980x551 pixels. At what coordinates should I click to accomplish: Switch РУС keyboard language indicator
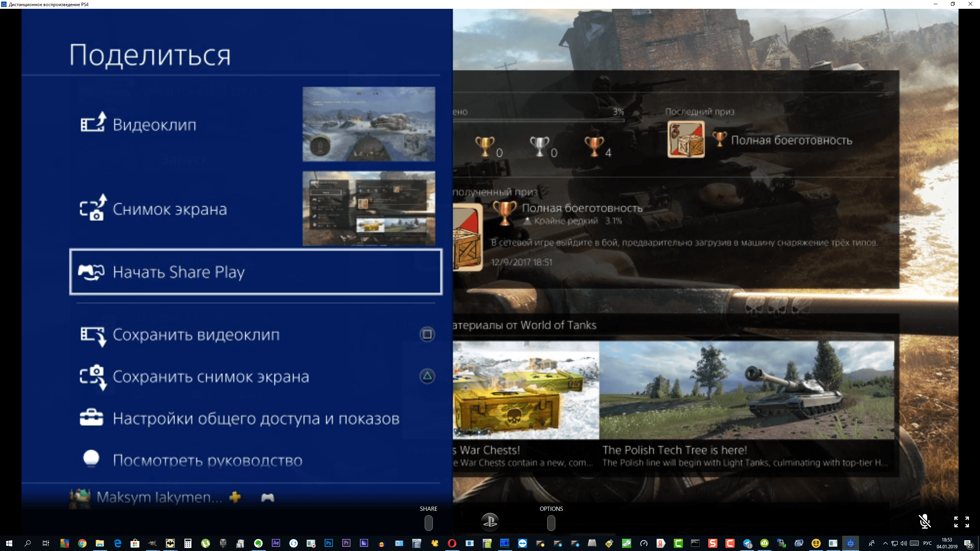(928, 543)
